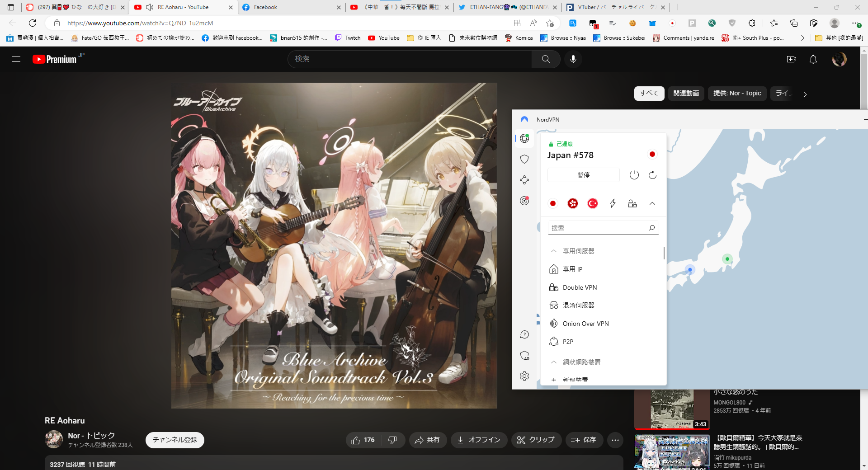
Task: Open NordVPN Threat Protection shield icon
Action: [524, 159]
